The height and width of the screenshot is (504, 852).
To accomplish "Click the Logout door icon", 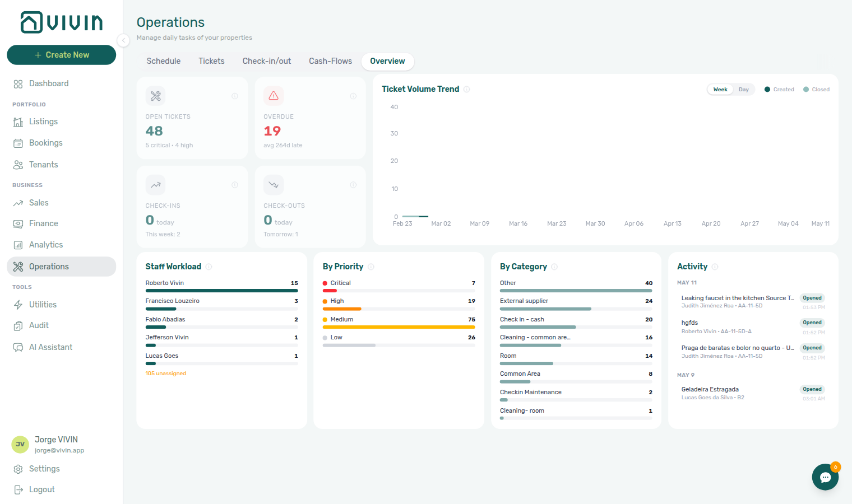I will click(x=18, y=489).
